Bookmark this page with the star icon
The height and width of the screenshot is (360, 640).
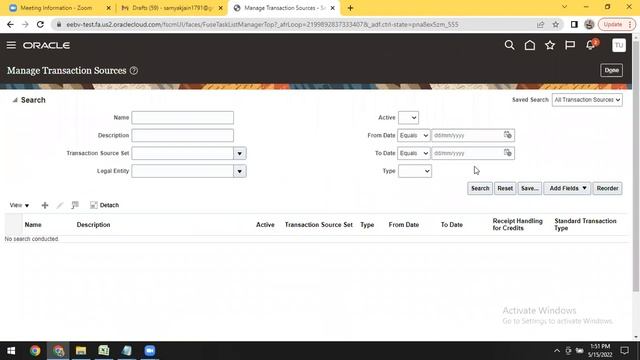[556, 24]
